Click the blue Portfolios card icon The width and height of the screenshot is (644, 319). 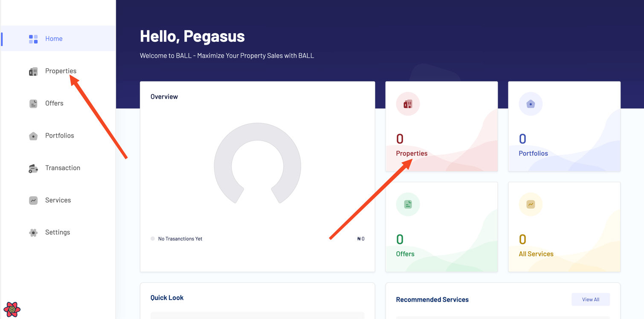531,104
